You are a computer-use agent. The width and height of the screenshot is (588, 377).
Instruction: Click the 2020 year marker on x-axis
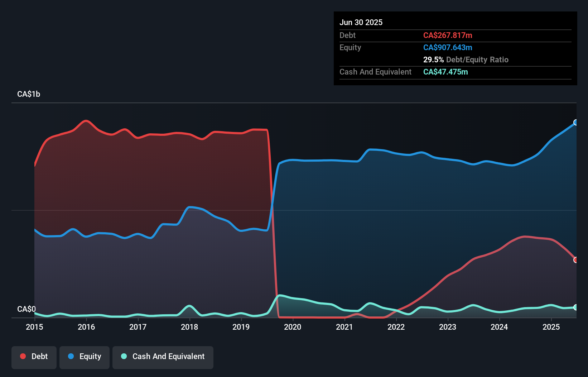[x=293, y=327]
